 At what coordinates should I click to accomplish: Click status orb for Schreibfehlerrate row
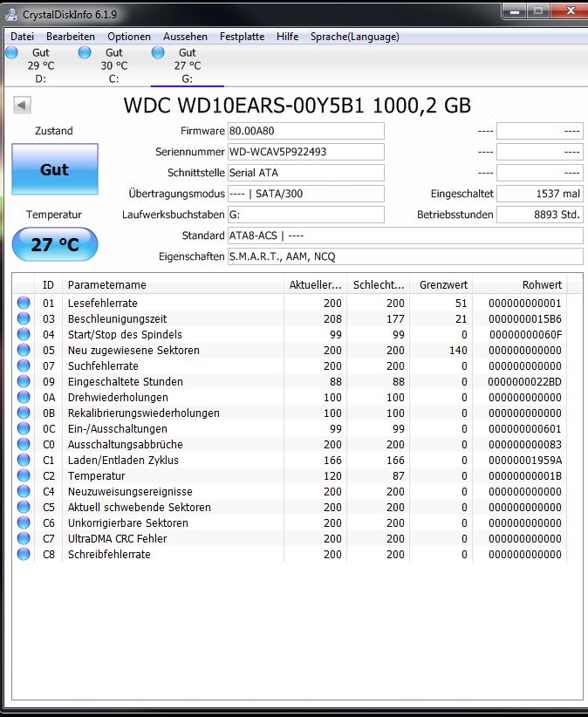(x=24, y=554)
